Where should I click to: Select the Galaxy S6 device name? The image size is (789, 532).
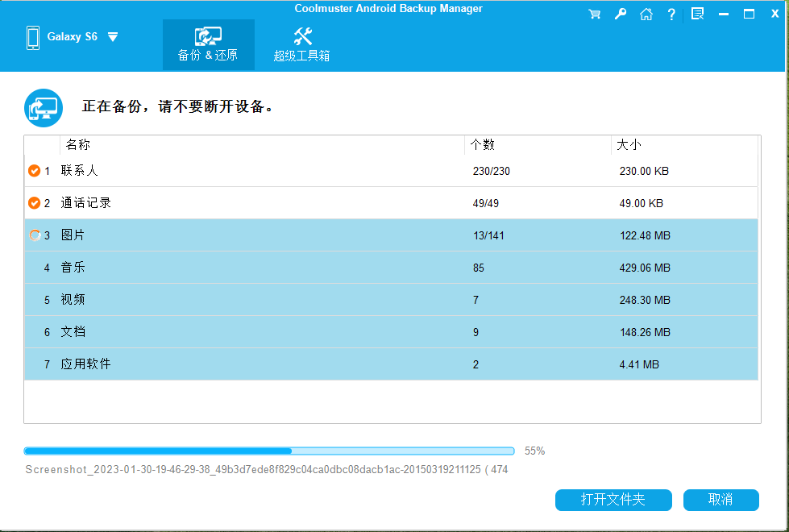pyautogui.click(x=72, y=37)
